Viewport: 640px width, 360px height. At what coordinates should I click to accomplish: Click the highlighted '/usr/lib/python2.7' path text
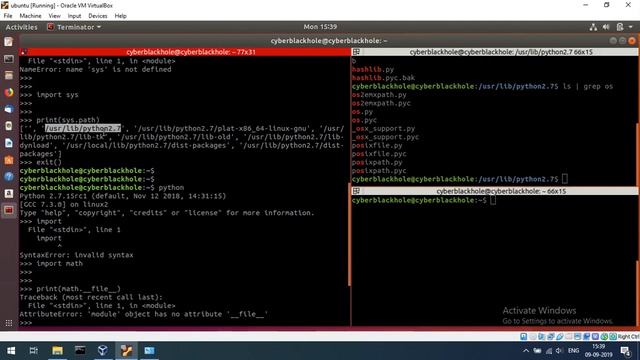tap(83, 128)
